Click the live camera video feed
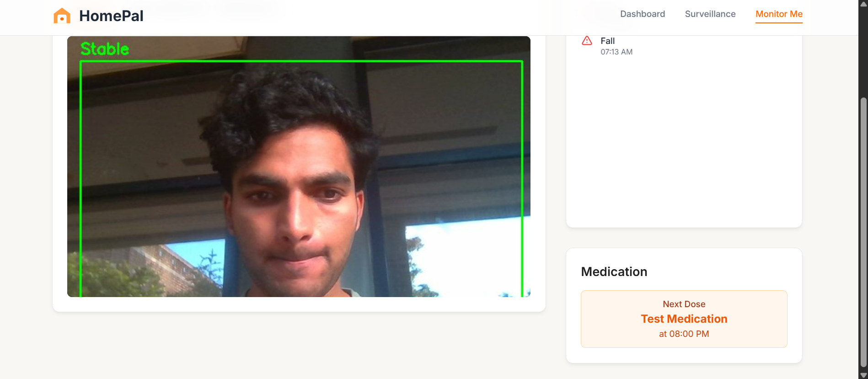This screenshot has width=868, height=379. tap(299, 167)
